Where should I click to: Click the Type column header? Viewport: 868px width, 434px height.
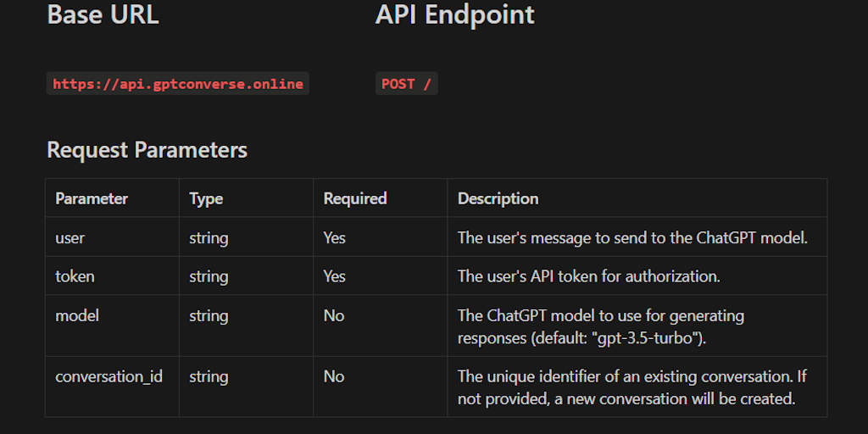pyautogui.click(x=206, y=198)
